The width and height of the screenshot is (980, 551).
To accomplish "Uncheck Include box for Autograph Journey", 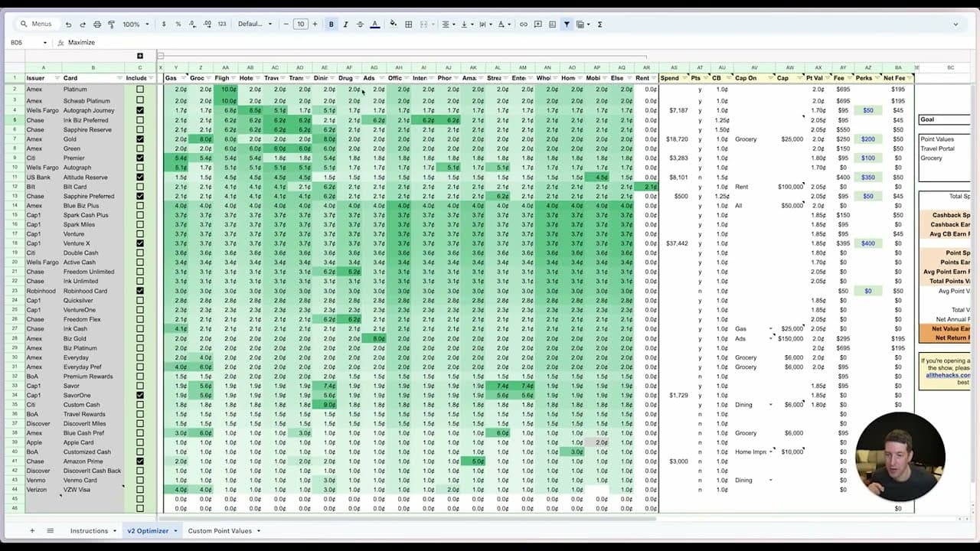I will point(139,110).
